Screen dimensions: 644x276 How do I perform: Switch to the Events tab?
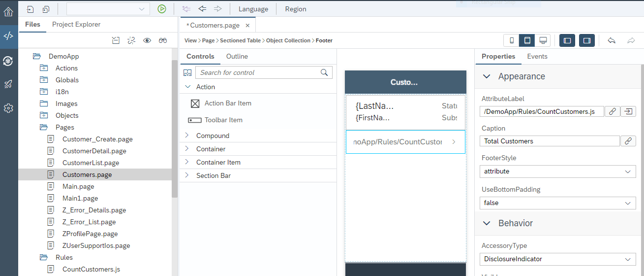[537, 56]
